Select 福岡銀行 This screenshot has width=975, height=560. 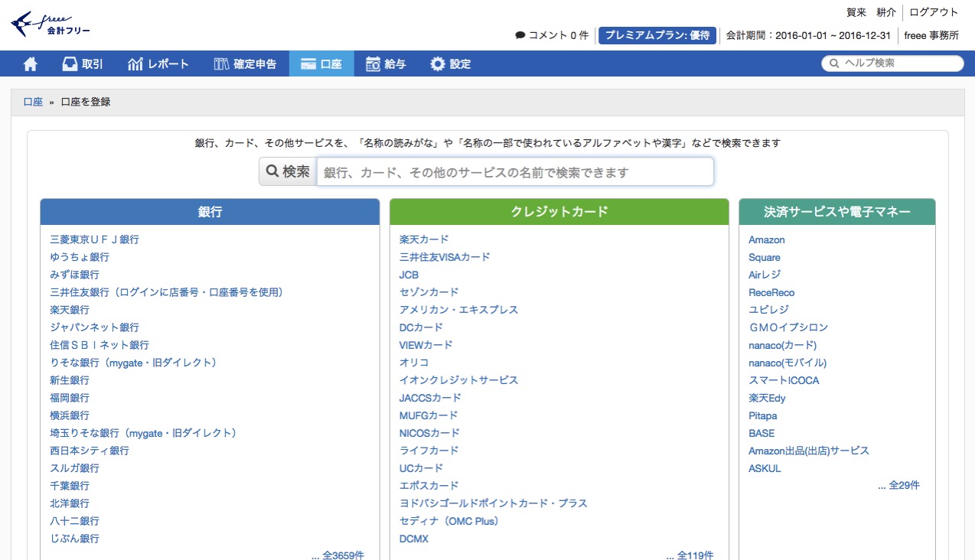coord(70,398)
